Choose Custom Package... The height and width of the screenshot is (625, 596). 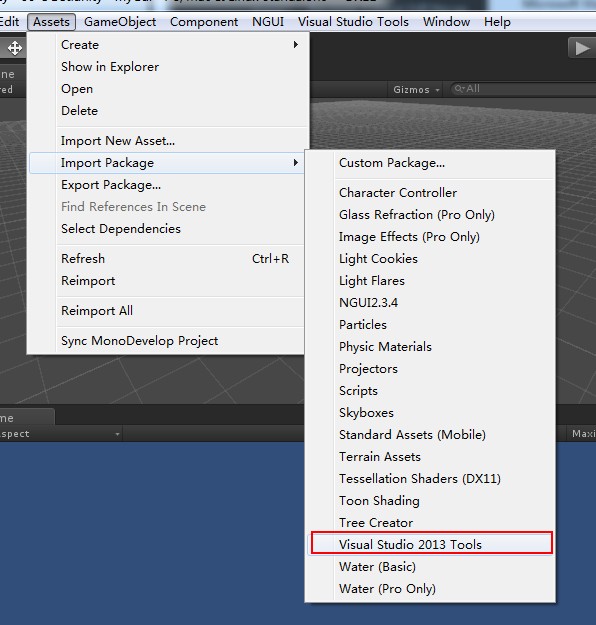click(431, 163)
